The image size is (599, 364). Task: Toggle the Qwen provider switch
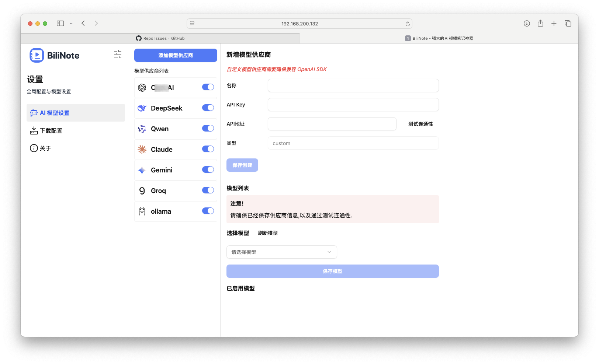pos(208,128)
